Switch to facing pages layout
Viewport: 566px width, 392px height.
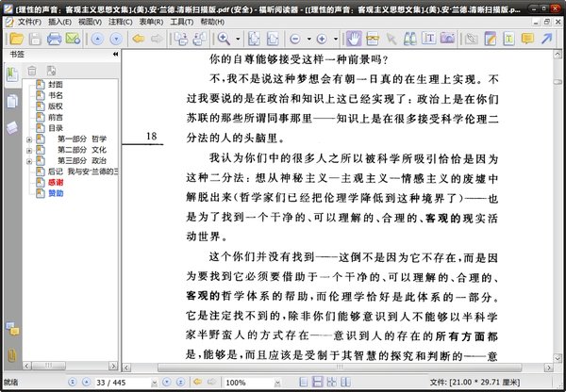[346, 382]
